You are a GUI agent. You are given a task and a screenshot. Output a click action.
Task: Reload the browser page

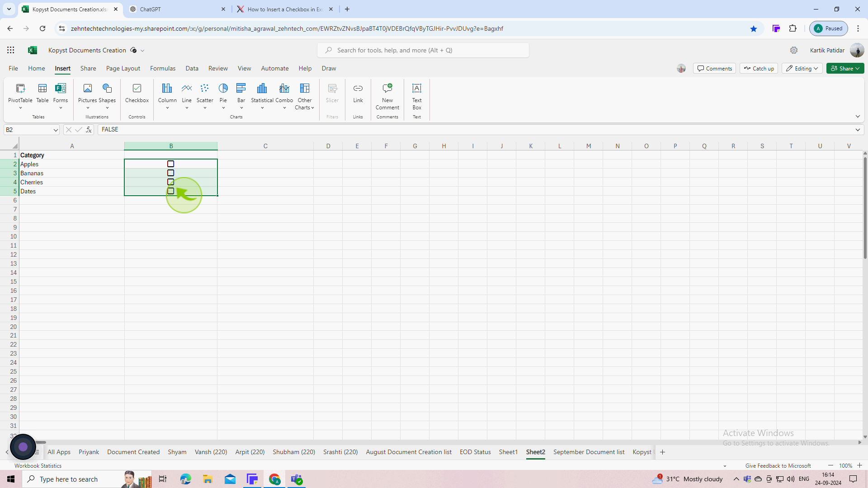tap(42, 28)
